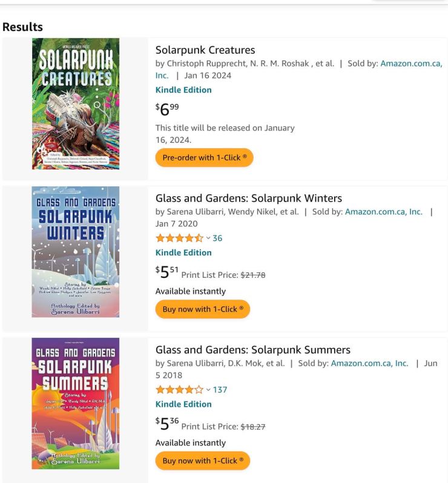The height and width of the screenshot is (483, 448).
Task: Buy Solarpunk Summers now with 1-Click
Action: (x=202, y=460)
